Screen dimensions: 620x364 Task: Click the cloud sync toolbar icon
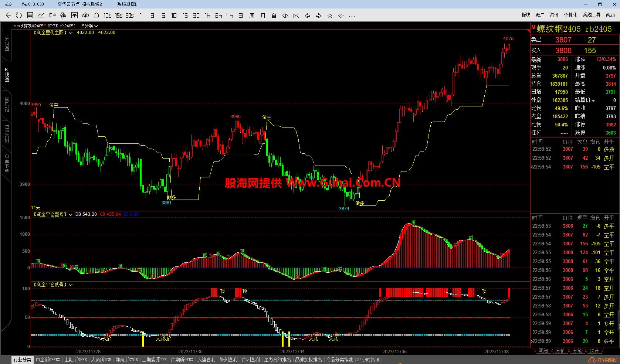click(85, 16)
